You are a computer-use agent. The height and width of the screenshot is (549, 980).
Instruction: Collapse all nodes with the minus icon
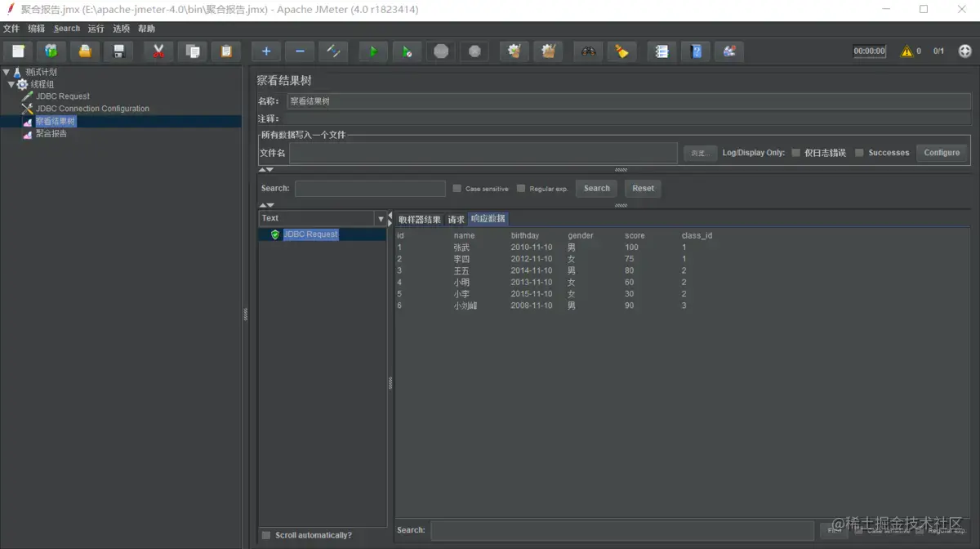click(300, 51)
